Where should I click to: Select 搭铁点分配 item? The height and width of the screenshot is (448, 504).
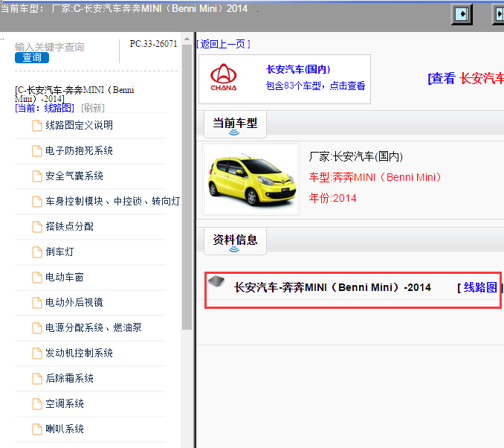(x=69, y=226)
